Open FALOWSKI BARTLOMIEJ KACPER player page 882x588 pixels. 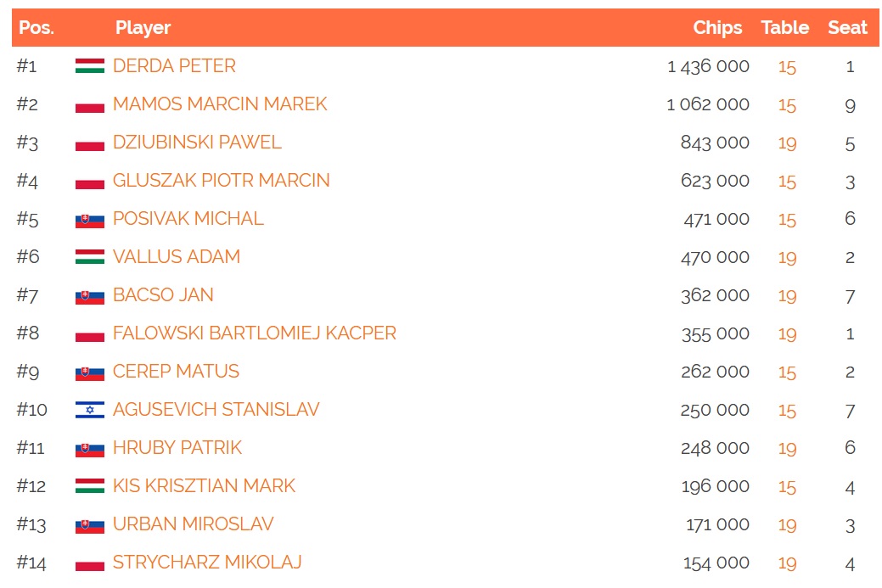coord(255,333)
